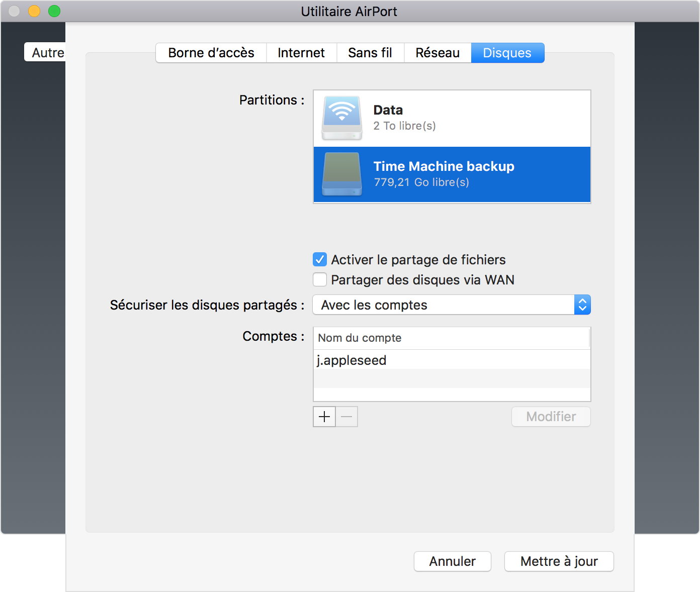Viewport: 700px width, 592px height.
Task: Click the Nom du compte column header
Action: pos(452,338)
